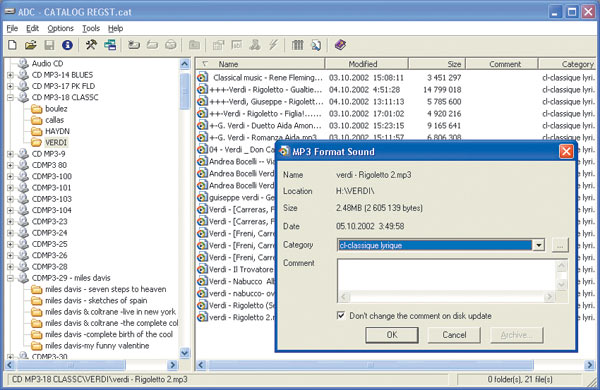
Task: Click the boulez folder icon
Action: coord(37,109)
